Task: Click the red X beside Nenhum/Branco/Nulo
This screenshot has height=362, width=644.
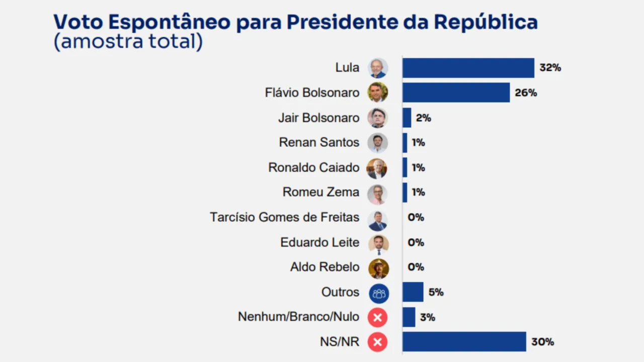Action: 377,317
